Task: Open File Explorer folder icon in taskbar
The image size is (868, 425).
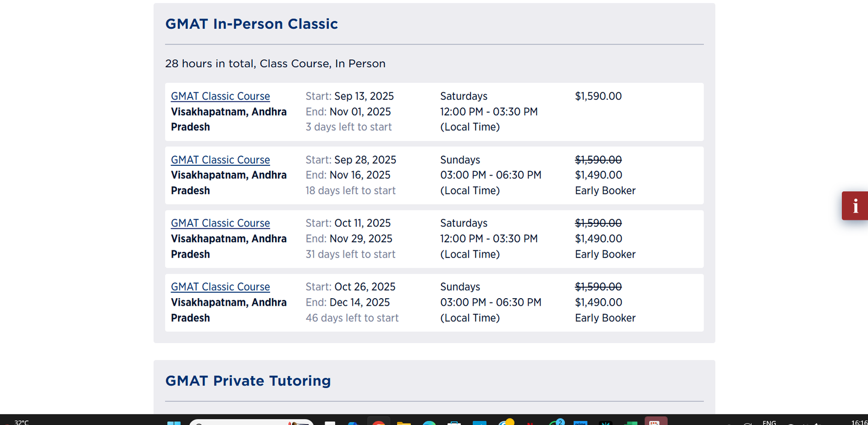Action: click(x=404, y=423)
